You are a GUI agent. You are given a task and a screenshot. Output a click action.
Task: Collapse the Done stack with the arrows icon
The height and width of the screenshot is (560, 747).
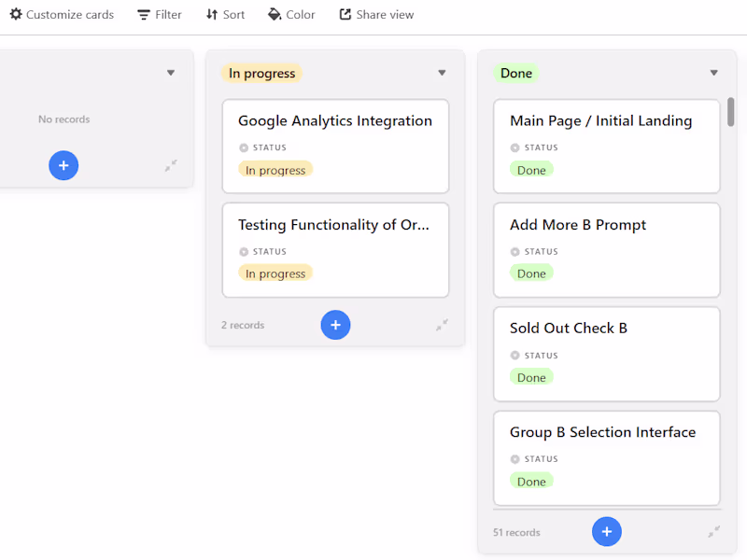coord(713,532)
